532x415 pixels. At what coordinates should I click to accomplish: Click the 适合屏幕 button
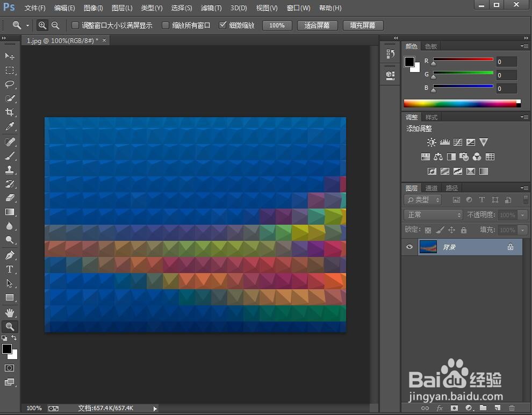pyautogui.click(x=317, y=25)
